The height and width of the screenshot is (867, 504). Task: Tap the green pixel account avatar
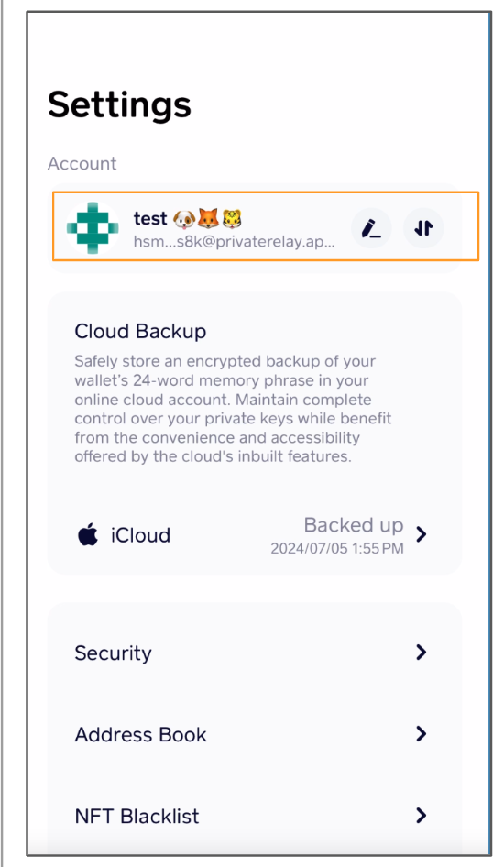click(x=93, y=228)
